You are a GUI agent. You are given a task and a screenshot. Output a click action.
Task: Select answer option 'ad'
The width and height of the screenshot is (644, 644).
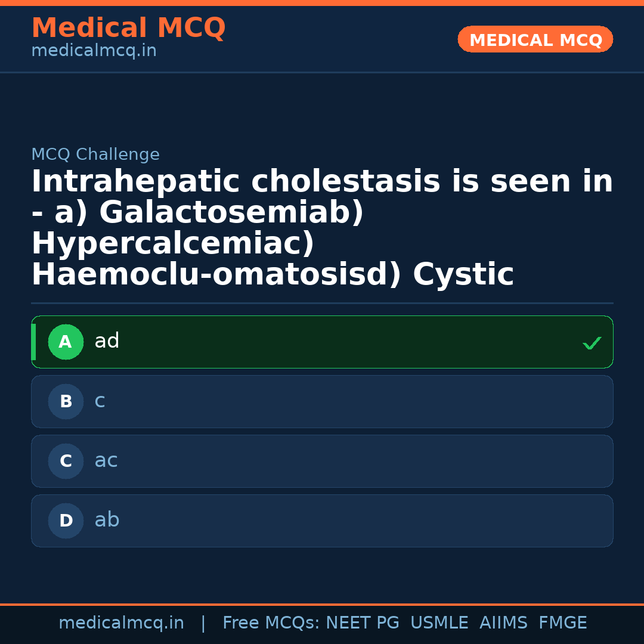(x=322, y=342)
